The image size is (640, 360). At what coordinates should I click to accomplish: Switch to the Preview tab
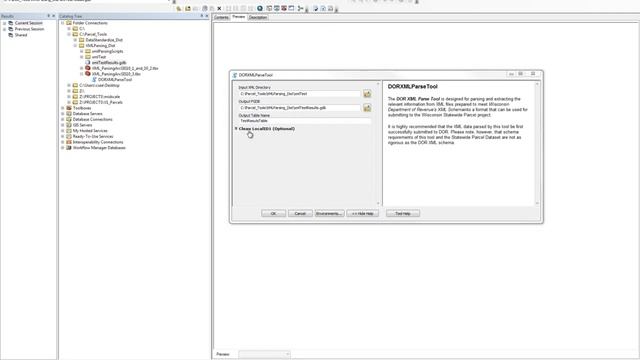pos(239,17)
